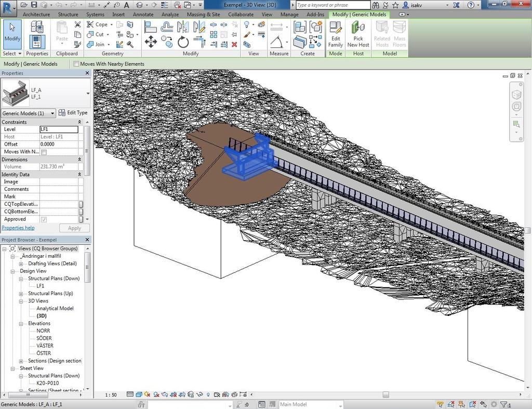Click the Measure angle tool icon

pyautogui.click(x=277, y=42)
